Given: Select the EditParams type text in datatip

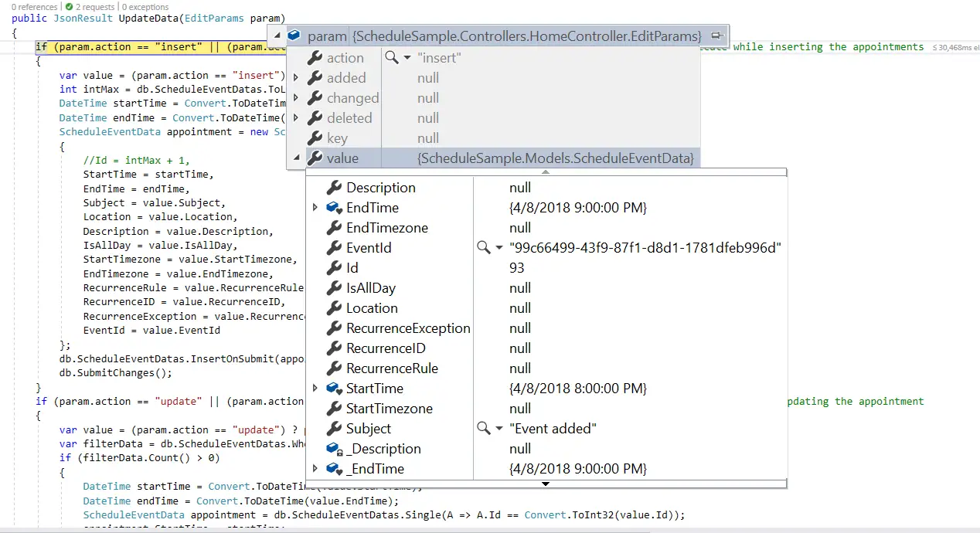Looking at the screenshot, I should (526, 36).
